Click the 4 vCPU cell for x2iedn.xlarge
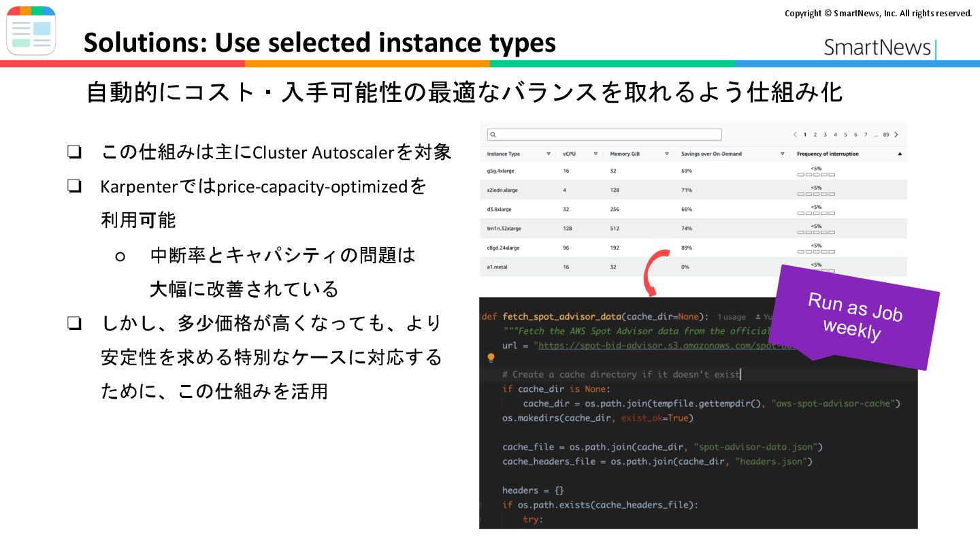The height and width of the screenshot is (551, 980). (566, 190)
